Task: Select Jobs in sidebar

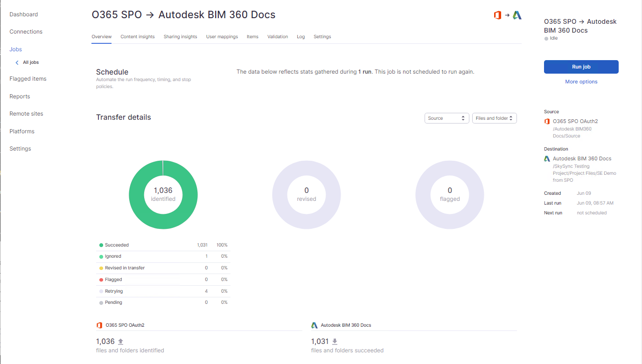Action: (x=16, y=49)
